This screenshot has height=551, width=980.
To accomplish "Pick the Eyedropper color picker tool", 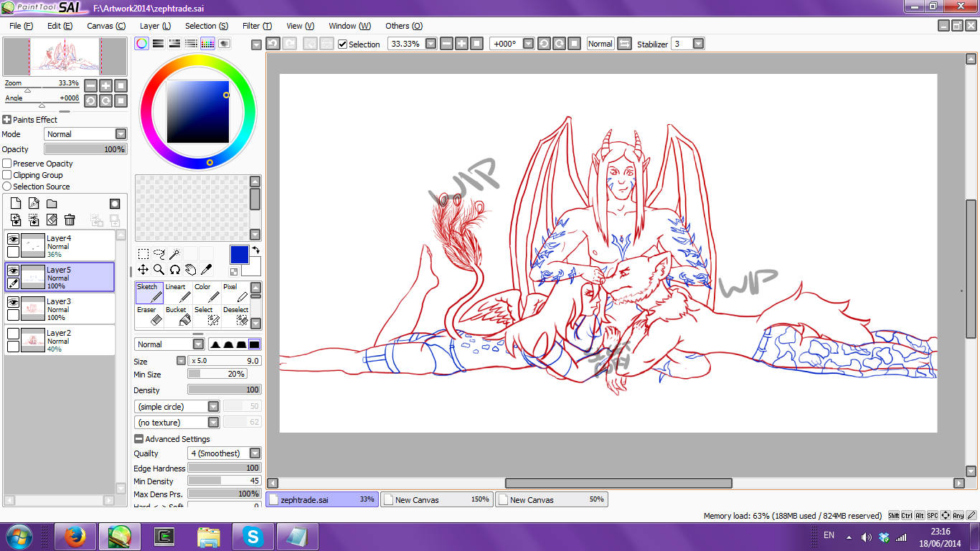I will click(206, 270).
